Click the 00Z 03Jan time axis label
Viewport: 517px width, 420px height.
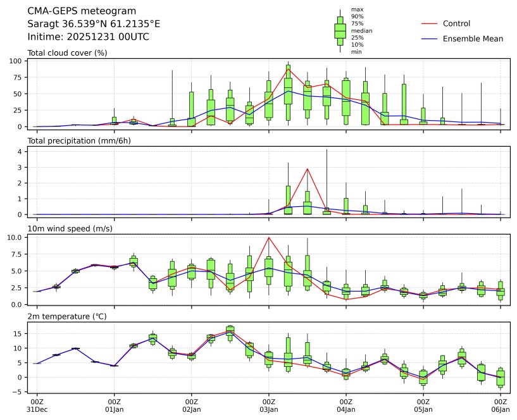[269, 405]
